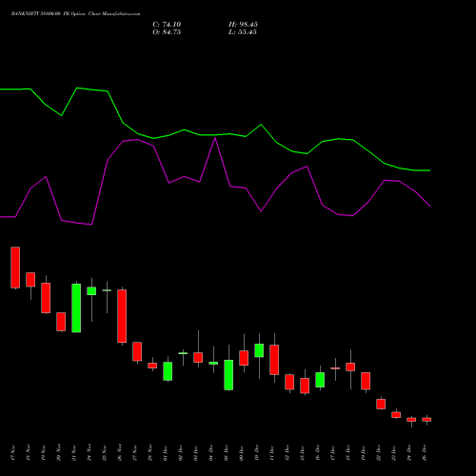Select the 27 Nov date label
This screenshot has width=476, height=476.
click(x=135, y=452)
